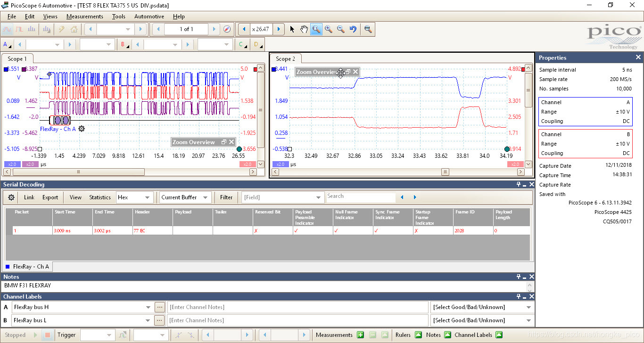The image size is (644, 343).
Task: Select Spectrum Mode icon
Action: [32, 29]
